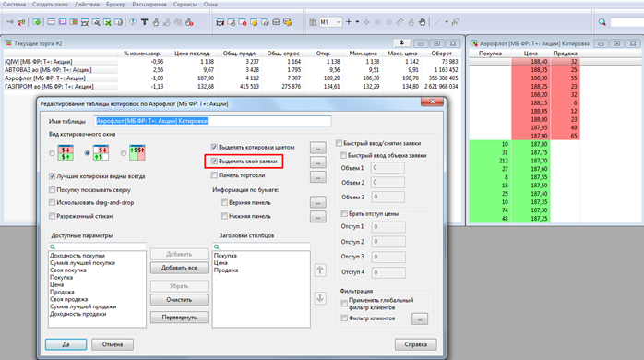Click the plus crosshair chart tool
Screen dimensions: 644x360
point(349,22)
